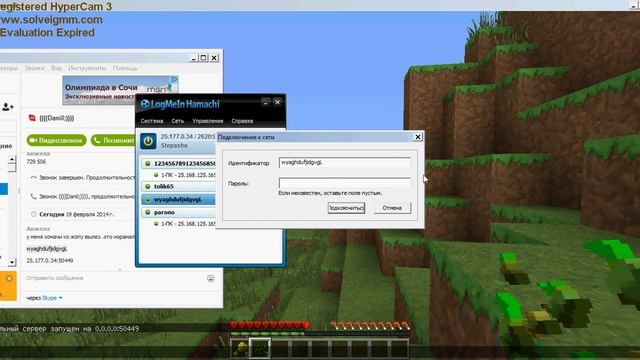The width and height of the screenshot is (640, 360).
Task: Click the Stepasha name in Hamachi
Action: coord(174,145)
